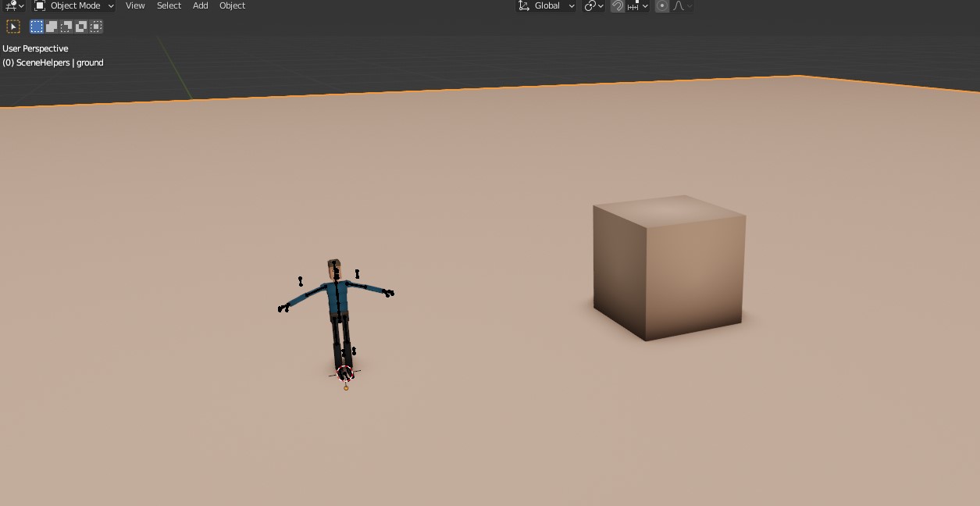Open the View menu
980x506 pixels.
click(135, 5)
